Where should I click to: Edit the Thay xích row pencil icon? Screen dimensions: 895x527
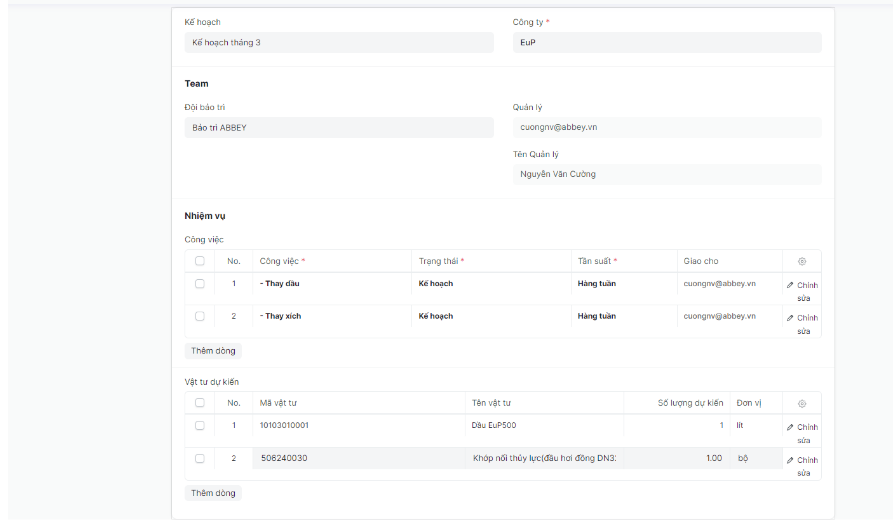[790, 318]
